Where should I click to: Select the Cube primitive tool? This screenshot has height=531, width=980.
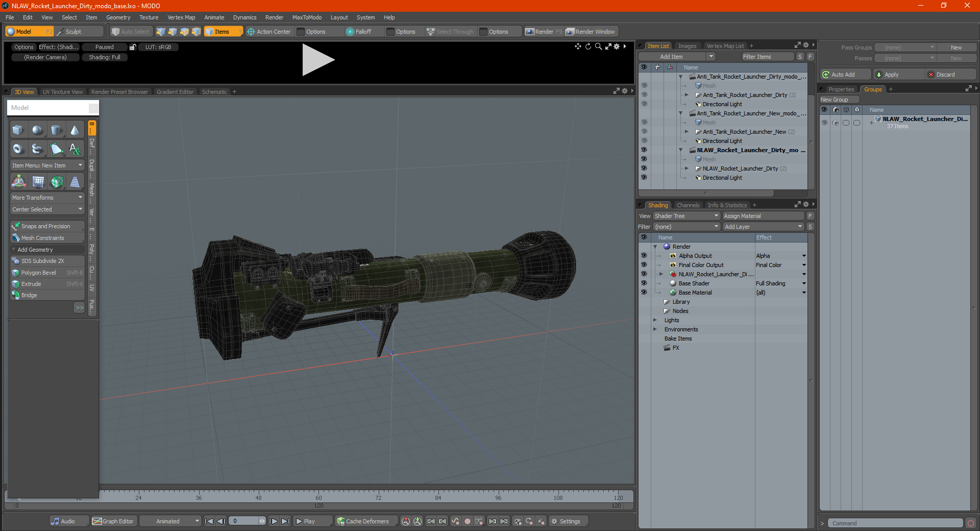[x=18, y=130]
